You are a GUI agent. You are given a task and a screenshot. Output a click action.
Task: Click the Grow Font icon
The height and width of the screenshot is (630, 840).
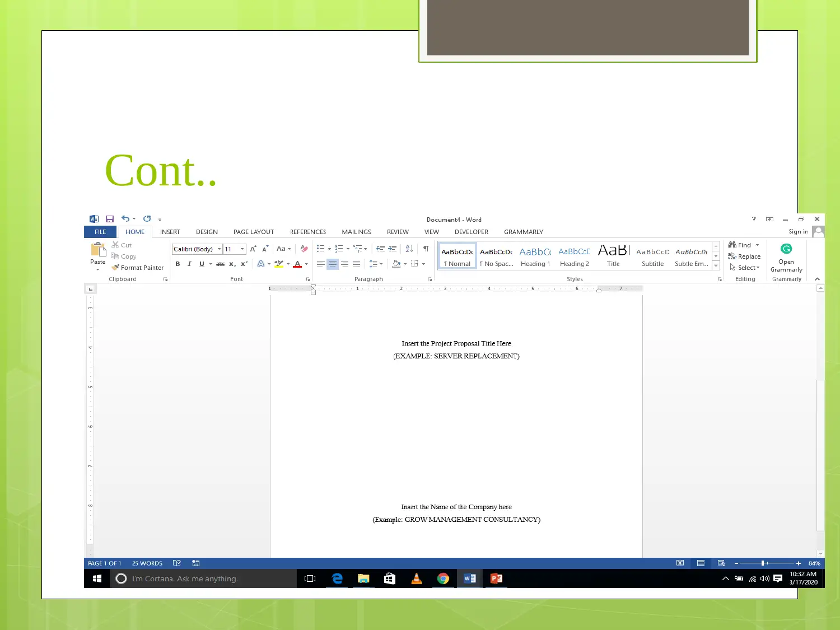click(x=253, y=249)
